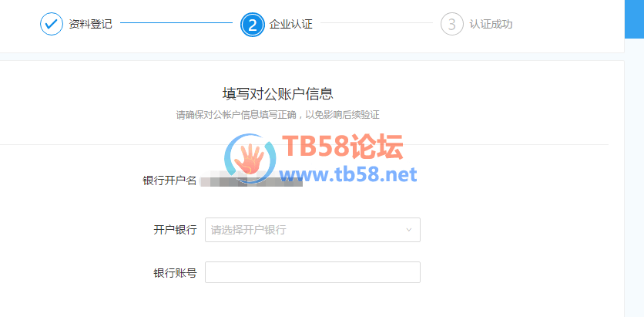Open the 请选择开户银行 dropdown
Image resolution: width=644 pixels, height=317 pixels.
coord(313,230)
